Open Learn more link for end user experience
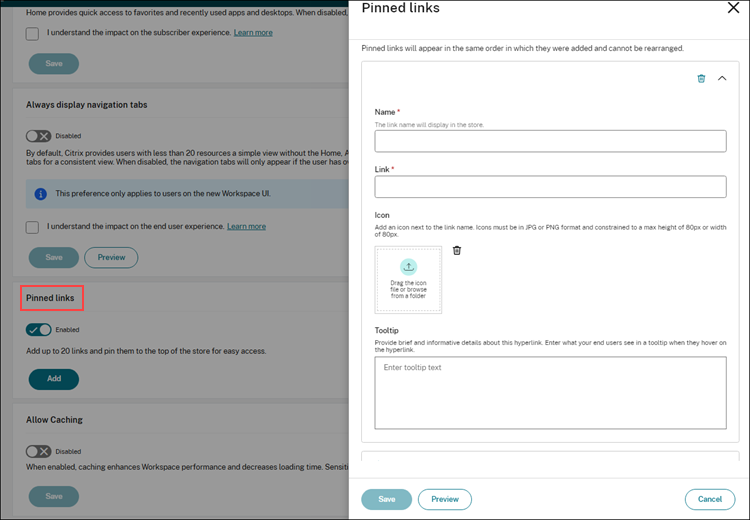Screen dimensions: 750x520 point(246,227)
